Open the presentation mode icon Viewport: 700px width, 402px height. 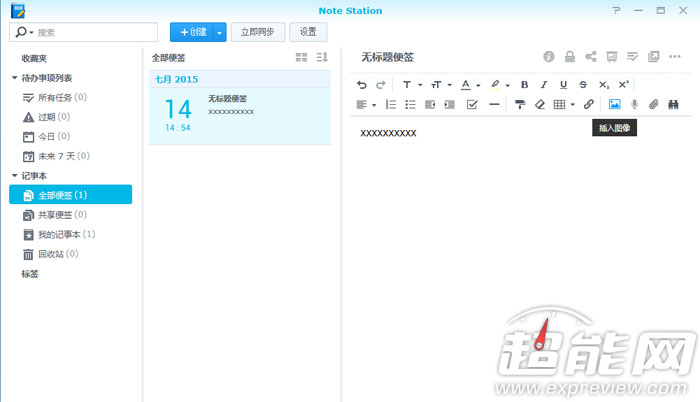tap(612, 57)
